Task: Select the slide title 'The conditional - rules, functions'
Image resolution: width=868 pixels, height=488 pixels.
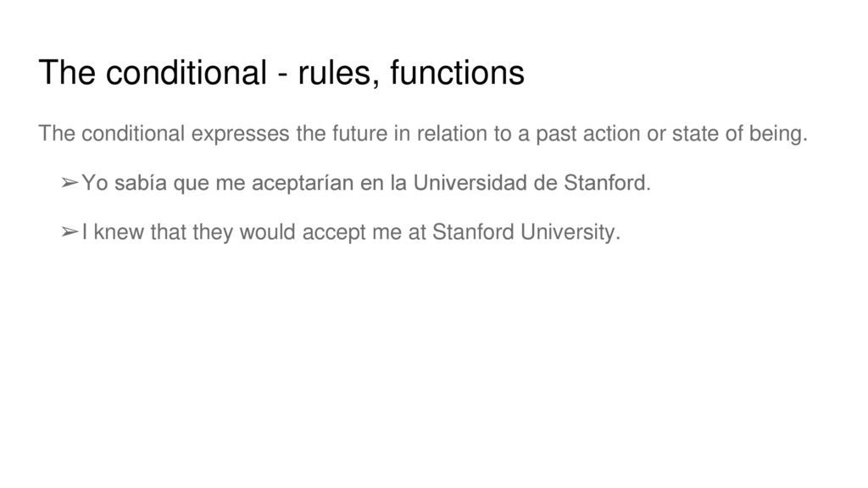Action: point(281,73)
